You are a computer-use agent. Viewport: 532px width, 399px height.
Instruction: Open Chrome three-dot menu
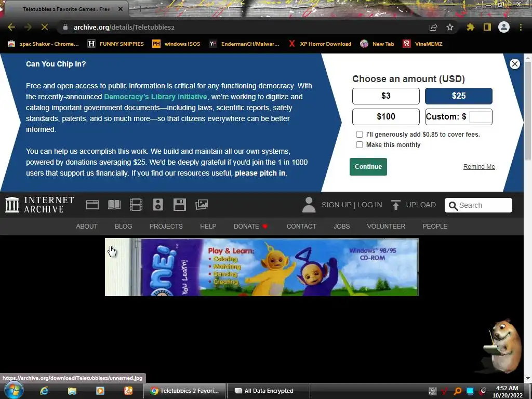click(521, 27)
